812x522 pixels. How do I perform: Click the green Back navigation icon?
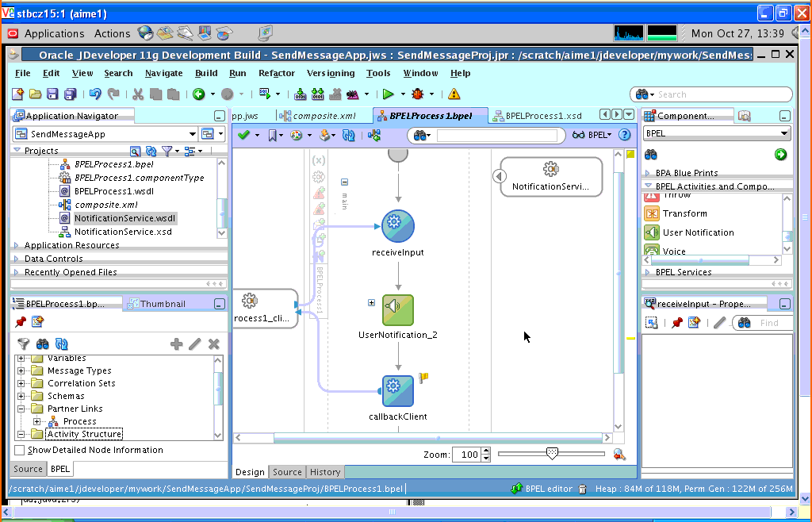coord(199,94)
